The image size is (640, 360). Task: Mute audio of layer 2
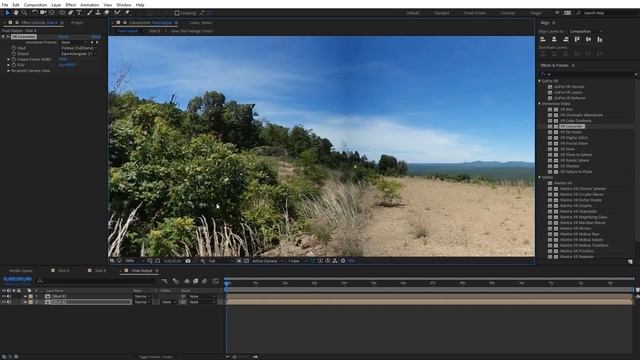pyautogui.click(x=9, y=302)
